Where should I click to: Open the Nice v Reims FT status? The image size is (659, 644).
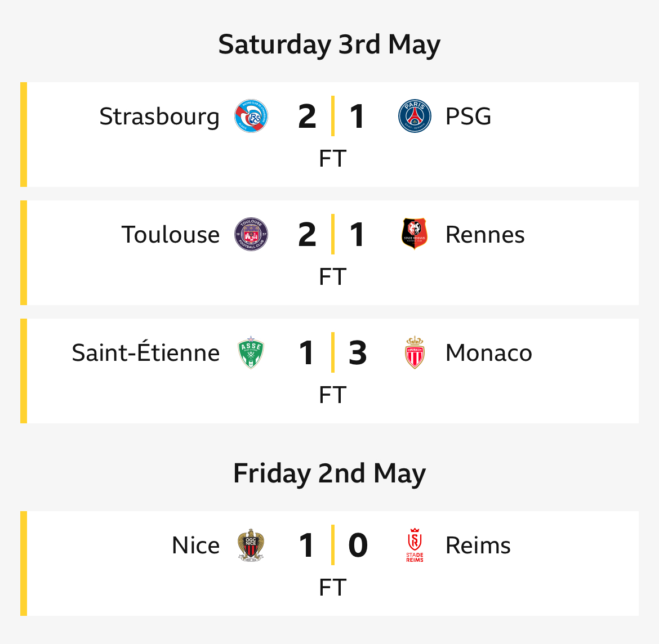coord(332,587)
